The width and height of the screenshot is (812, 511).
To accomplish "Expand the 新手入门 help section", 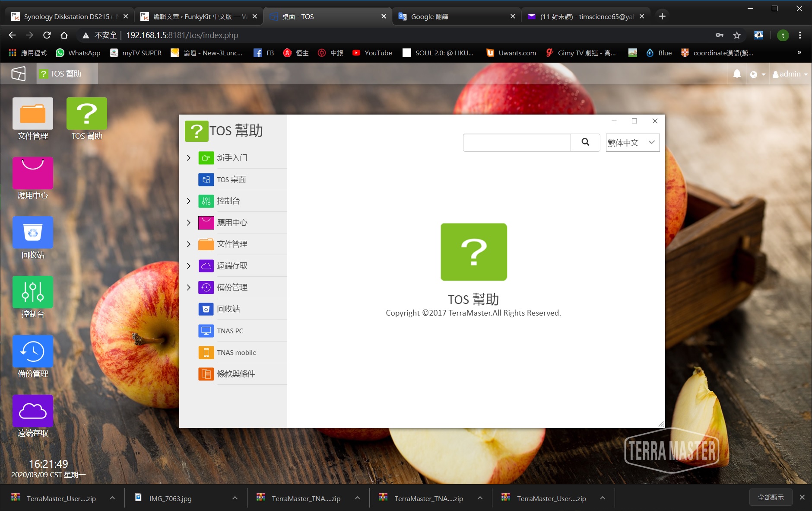I will click(x=189, y=158).
